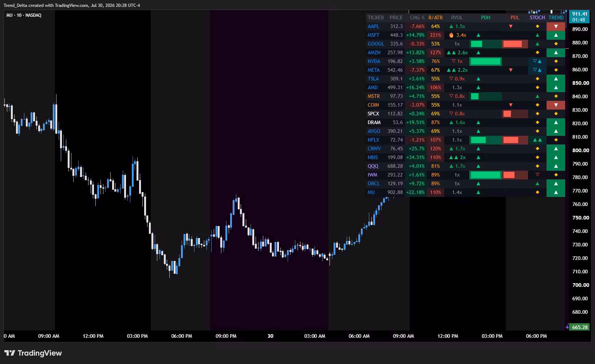Click the NVDA ticker name

(374, 61)
